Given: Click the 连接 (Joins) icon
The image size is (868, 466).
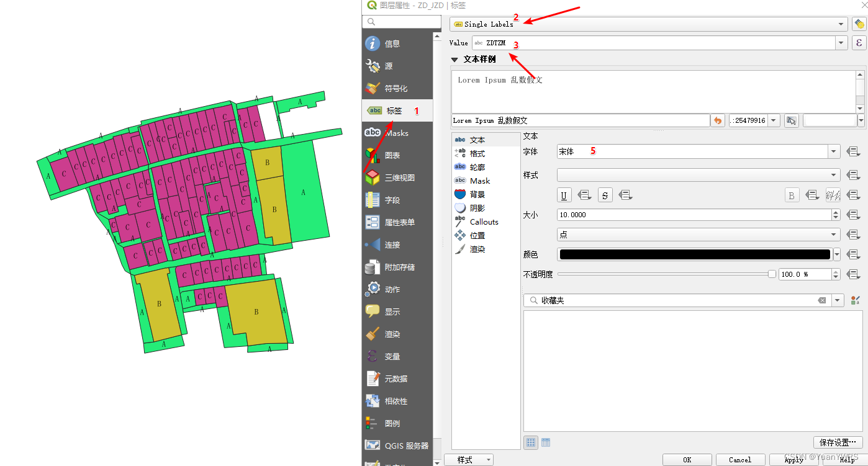Looking at the screenshot, I should 373,244.
